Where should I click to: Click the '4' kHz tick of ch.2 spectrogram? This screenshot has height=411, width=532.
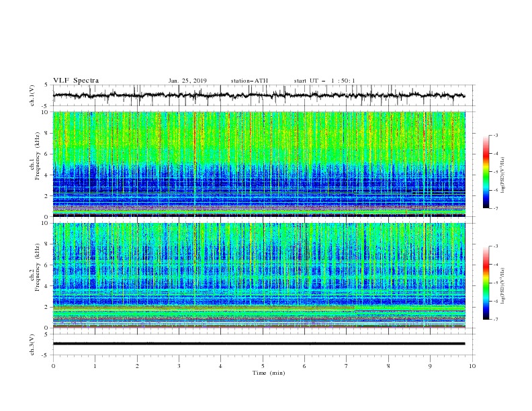tap(48, 286)
